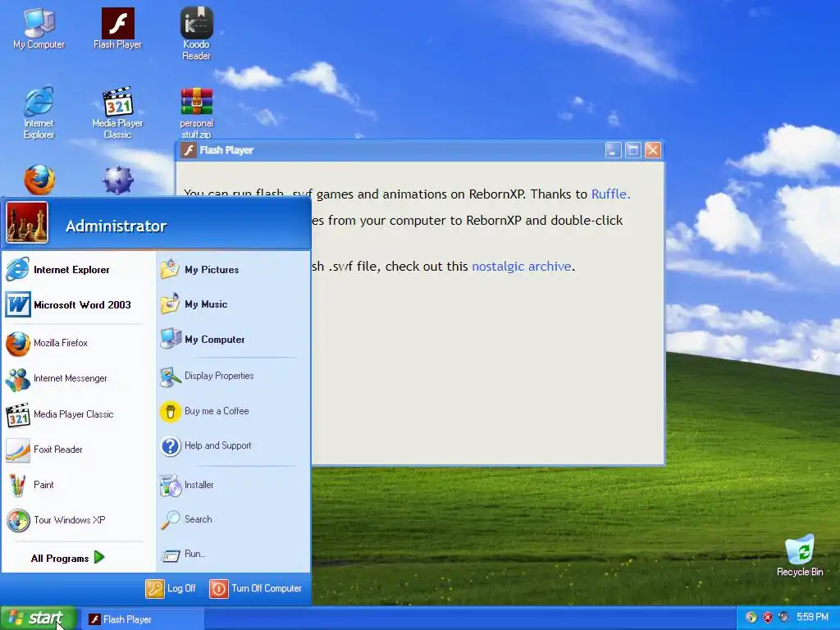Launch the Installer item
The height and width of the screenshot is (630, 840).
click(x=232, y=485)
